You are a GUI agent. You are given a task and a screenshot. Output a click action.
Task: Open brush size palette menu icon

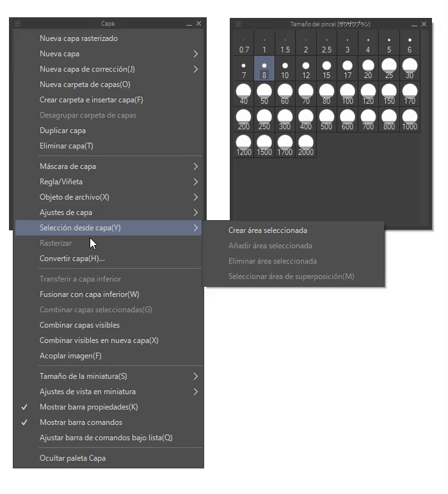click(239, 24)
